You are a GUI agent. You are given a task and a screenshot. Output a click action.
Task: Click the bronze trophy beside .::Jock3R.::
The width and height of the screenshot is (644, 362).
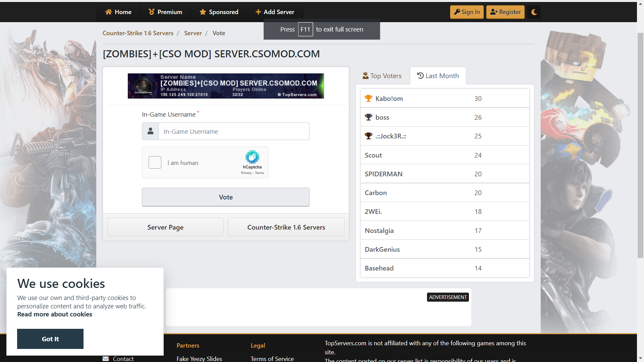[x=368, y=136]
